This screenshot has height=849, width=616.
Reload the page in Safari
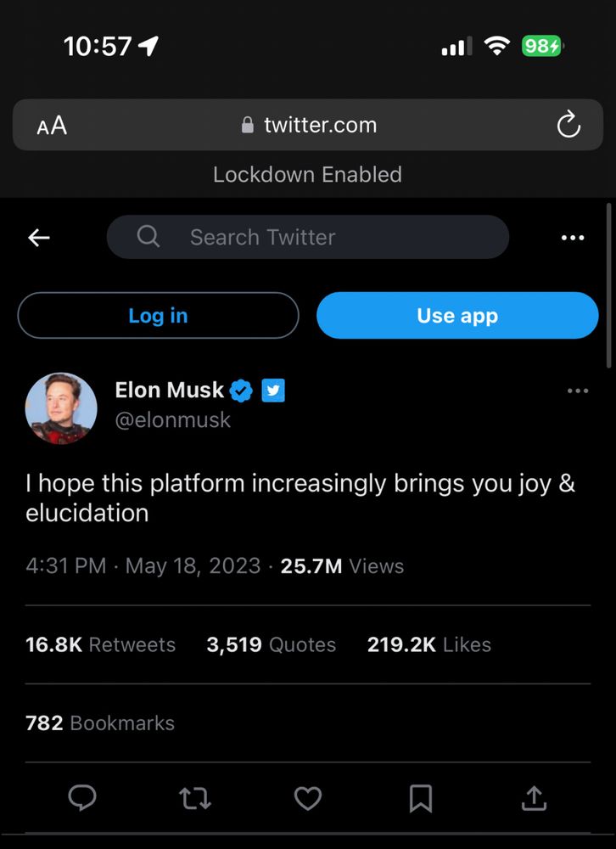pos(568,126)
